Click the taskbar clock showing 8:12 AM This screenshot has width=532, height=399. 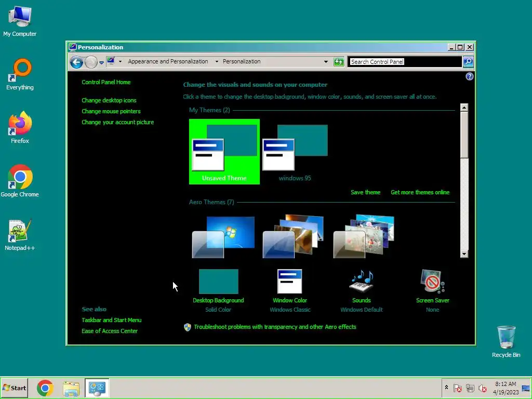click(506, 388)
